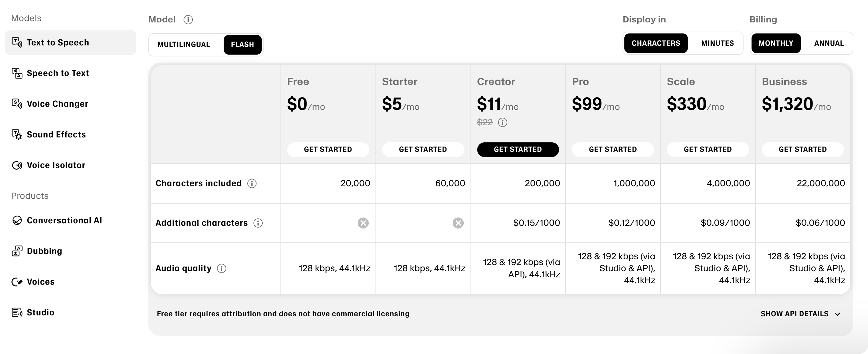This screenshot has width=868, height=354.
Task: Click the Dubbing sidebar icon
Action: click(x=17, y=251)
